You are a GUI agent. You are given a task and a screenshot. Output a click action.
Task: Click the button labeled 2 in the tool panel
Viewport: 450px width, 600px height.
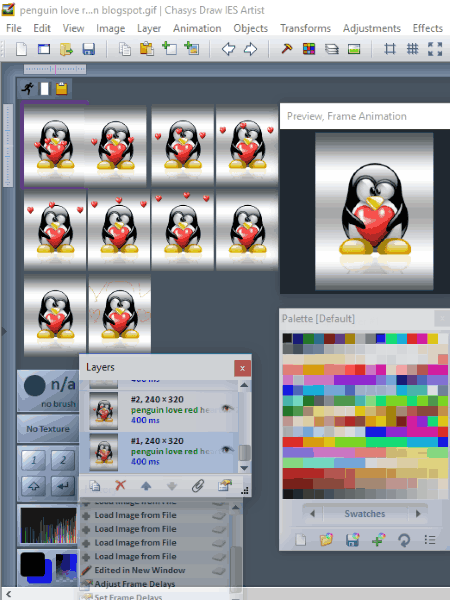63,460
